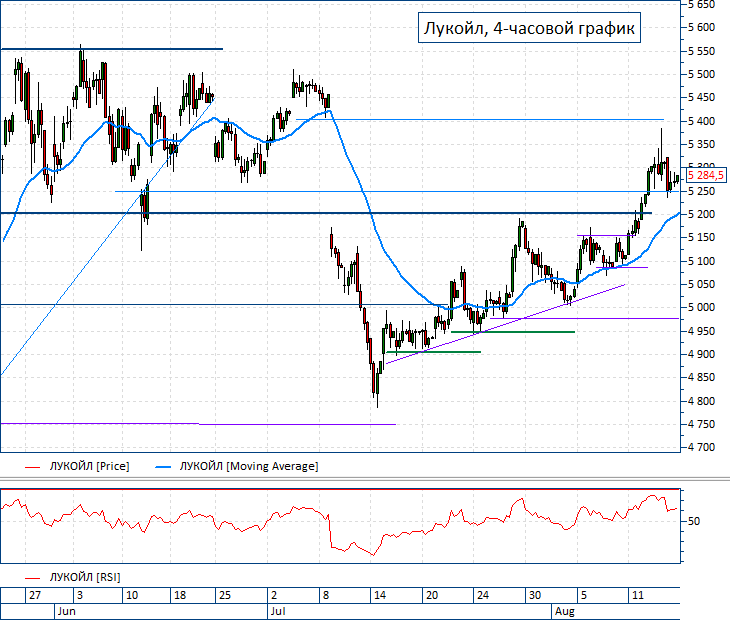Select the 'ЛУКОЙЛ [Price]' legend entry

89,466
